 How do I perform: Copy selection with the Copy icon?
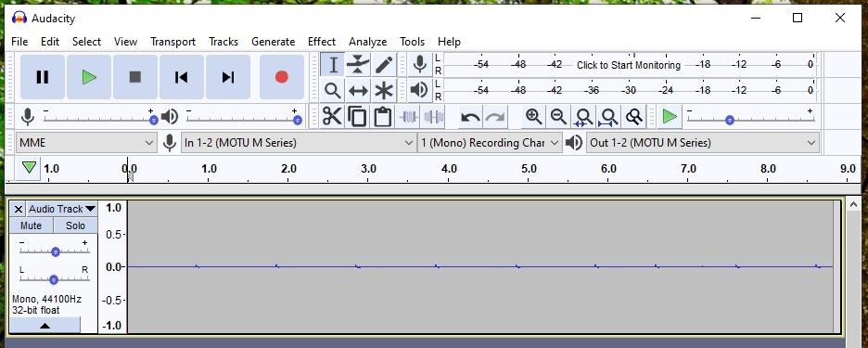pos(357,116)
